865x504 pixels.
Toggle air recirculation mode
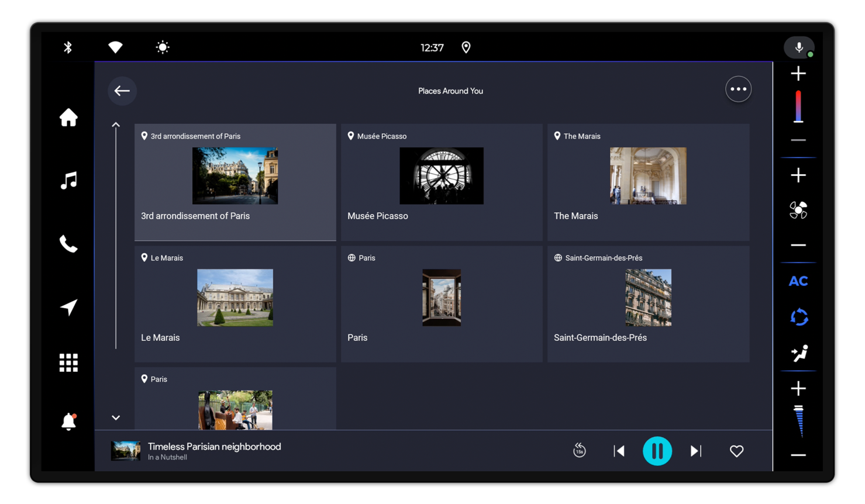click(x=798, y=317)
